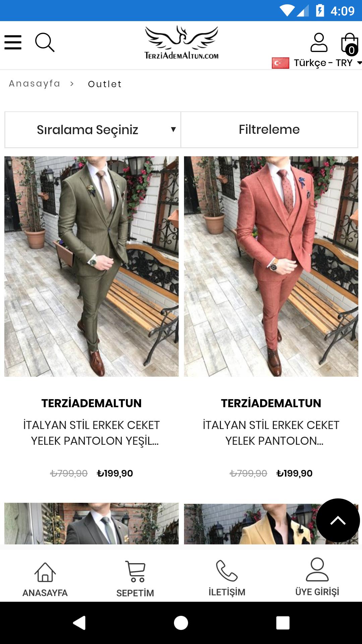
Task: Tap the Android back navigation button
Action: [79, 623]
